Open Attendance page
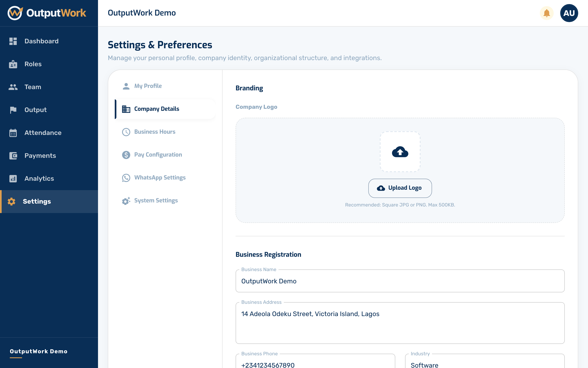 (x=49, y=133)
